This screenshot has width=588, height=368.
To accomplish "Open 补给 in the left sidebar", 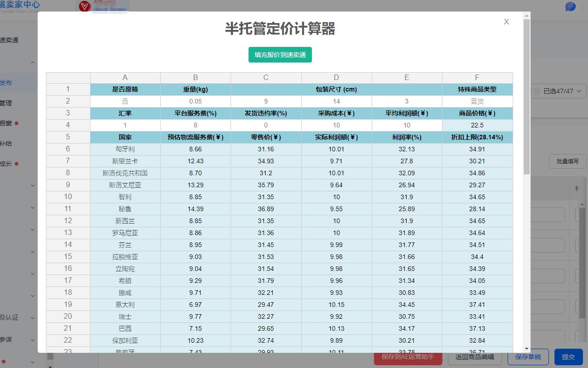I will pyautogui.click(x=6, y=144).
